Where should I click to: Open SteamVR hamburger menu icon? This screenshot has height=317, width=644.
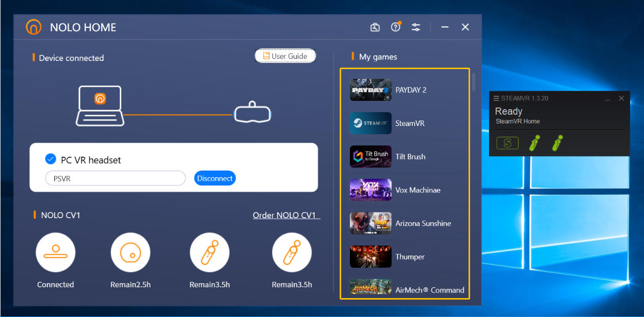(x=496, y=98)
